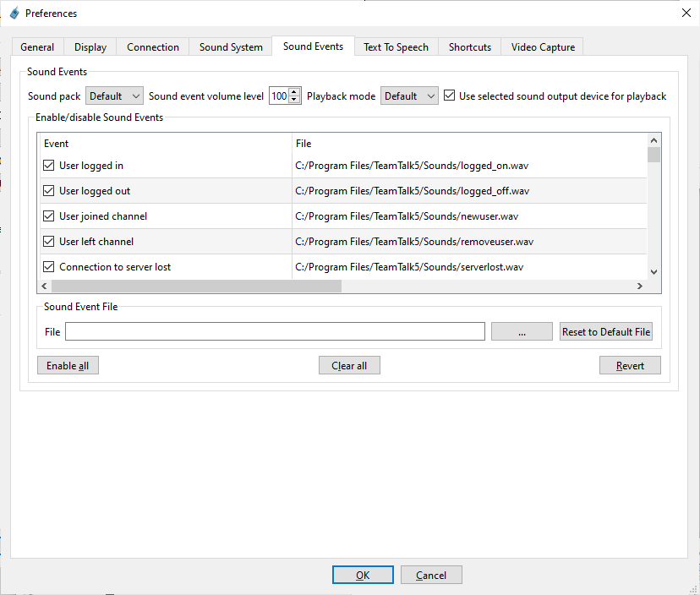Open the Sound pack dropdown

(115, 96)
